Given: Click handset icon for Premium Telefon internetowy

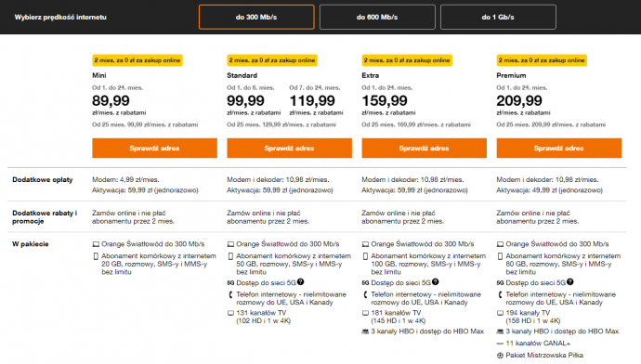Looking at the screenshot, I should tap(500, 294).
